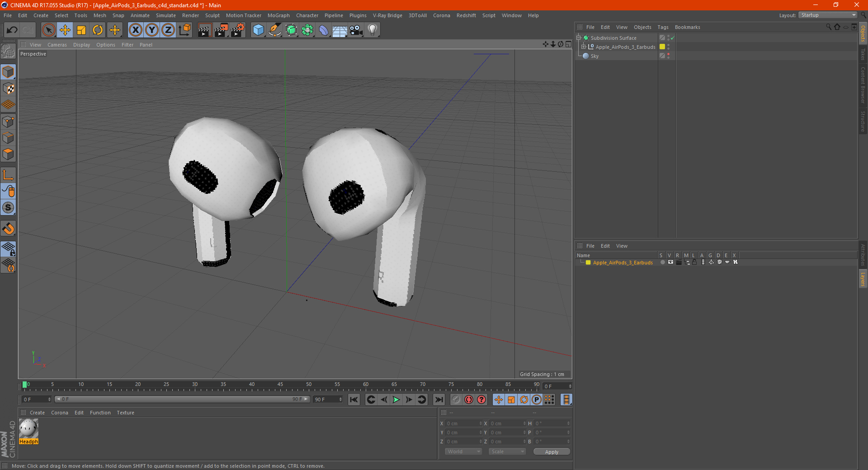Screen dimensions: 868x470
Task: Select the Live Selection tool
Action: (48, 30)
